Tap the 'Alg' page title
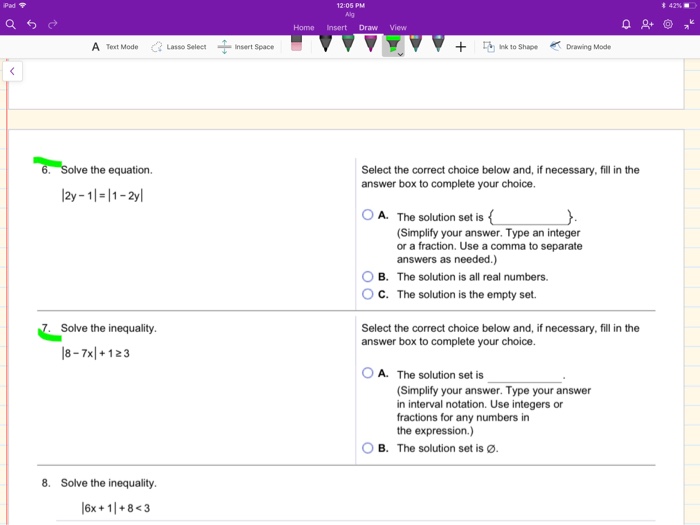 (350, 15)
